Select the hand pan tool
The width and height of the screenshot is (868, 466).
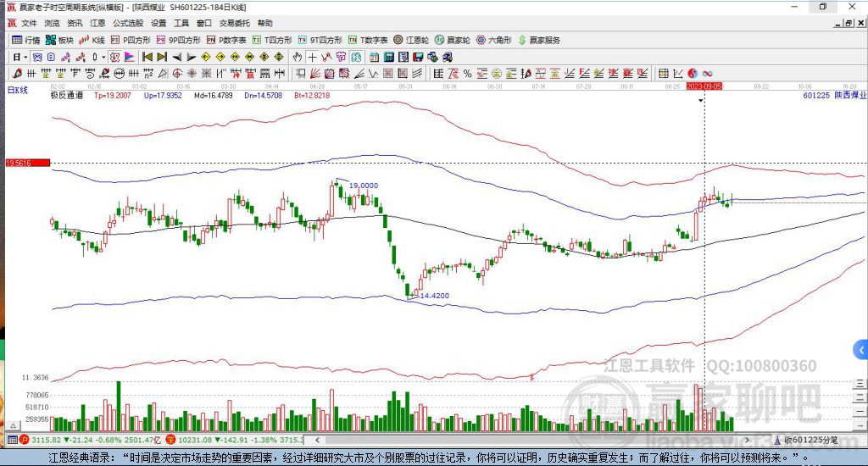point(298,57)
